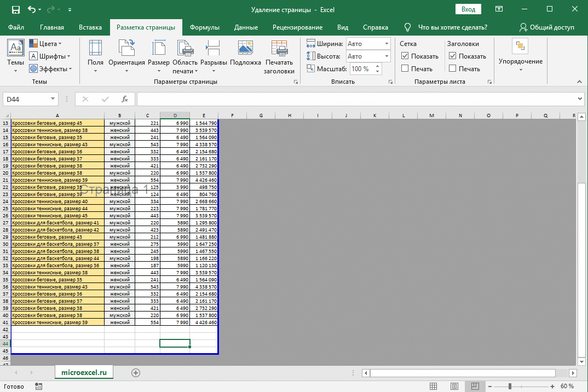Click the Save icon in the title bar
The height and width of the screenshot is (392, 588).
tap(15, 9)
